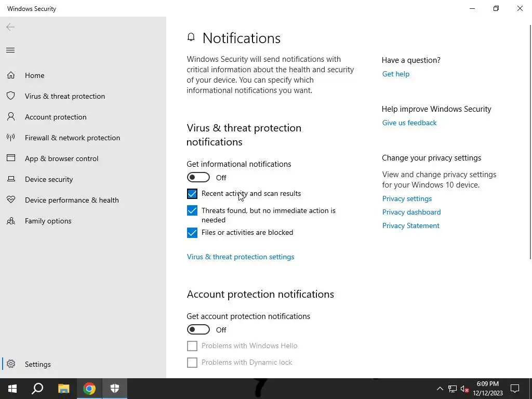
Task: Open the hamburger navigation menu
Action: click(10, 50)
